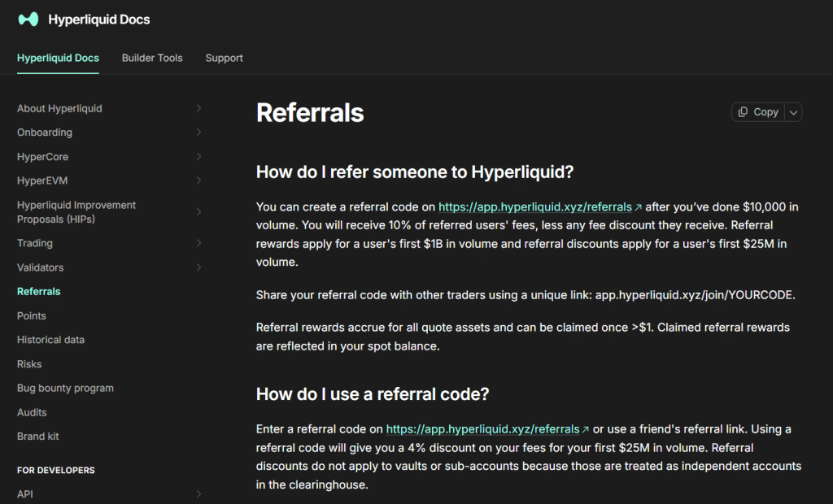Image resolution: width=833 pixels, height=504 pixels.
Task: Open the Support tab
Action: point(225,58)
